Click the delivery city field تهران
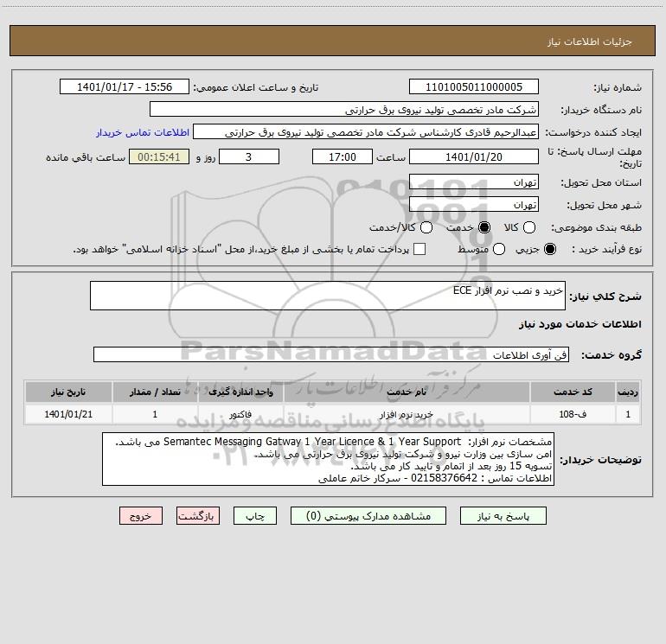The image size is (666, 644). pyautogui.click(x=474, y=204)
